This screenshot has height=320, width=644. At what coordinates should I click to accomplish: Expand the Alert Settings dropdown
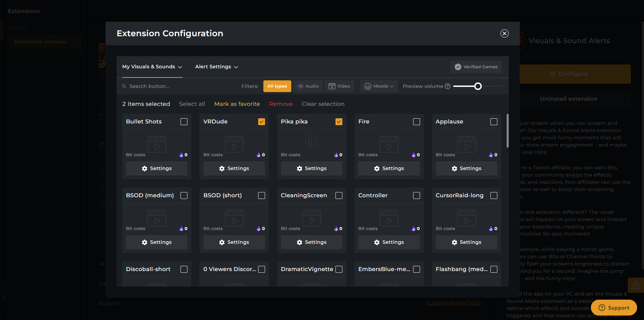tap(217, 67)
